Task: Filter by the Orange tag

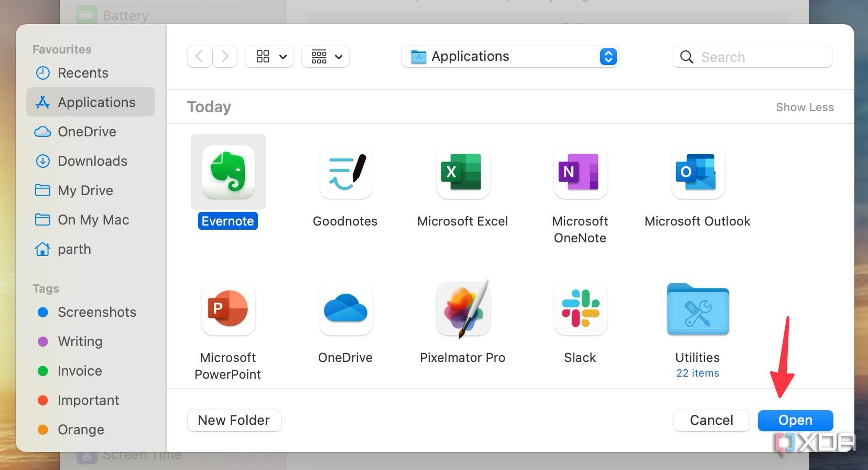Action: point(91,430)
